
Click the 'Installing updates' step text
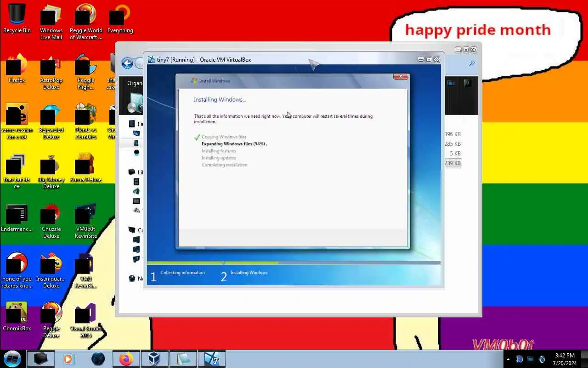click(x=219, y=158)
